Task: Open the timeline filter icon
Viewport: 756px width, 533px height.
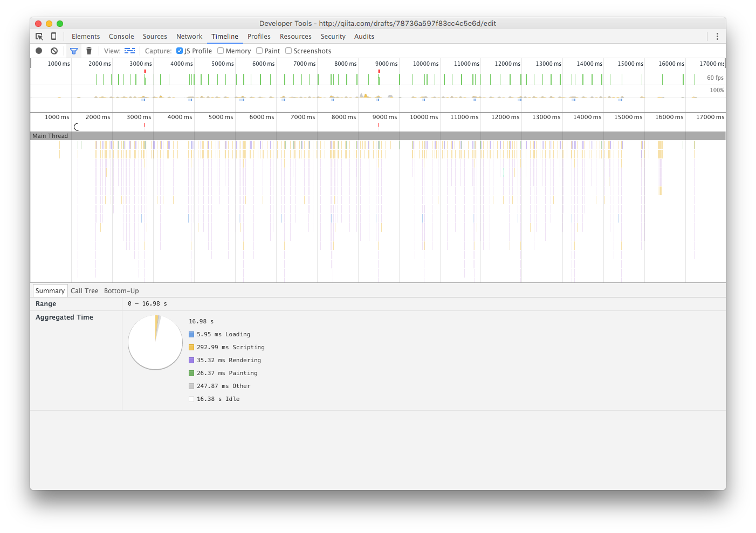Action: point(74,50)
